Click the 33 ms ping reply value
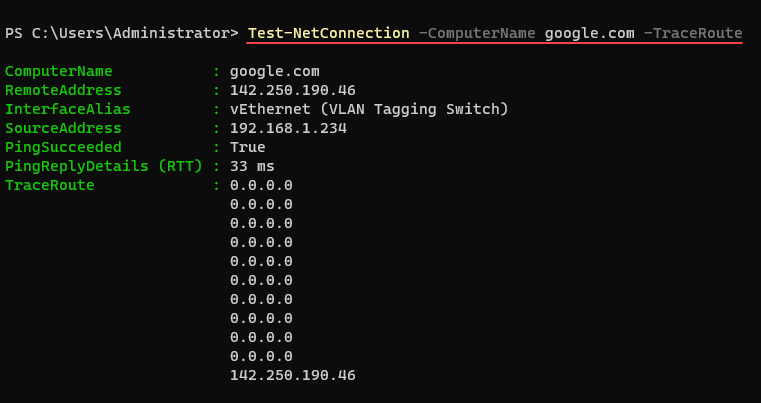Viewport: 761px width, 403px height. (x=252, y=166)
